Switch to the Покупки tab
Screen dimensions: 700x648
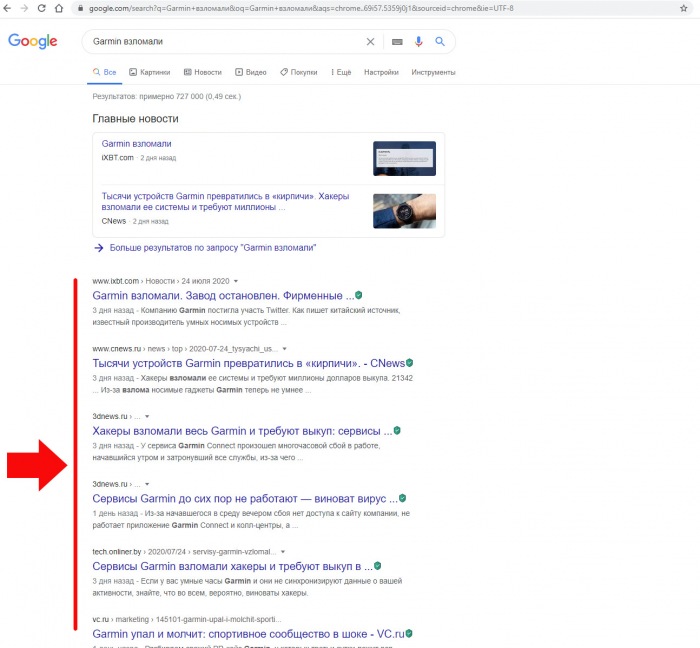[299, 72]
